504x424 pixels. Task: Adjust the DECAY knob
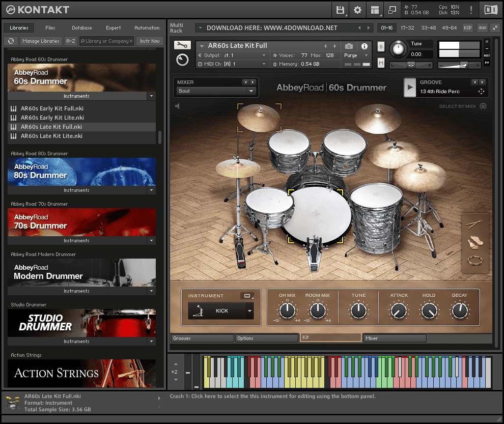pyautogui.click(x=460, y=310)
